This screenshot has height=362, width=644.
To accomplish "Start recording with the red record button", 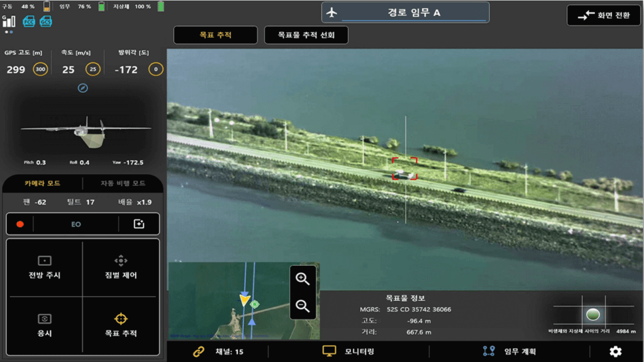I will pos(20,224).
